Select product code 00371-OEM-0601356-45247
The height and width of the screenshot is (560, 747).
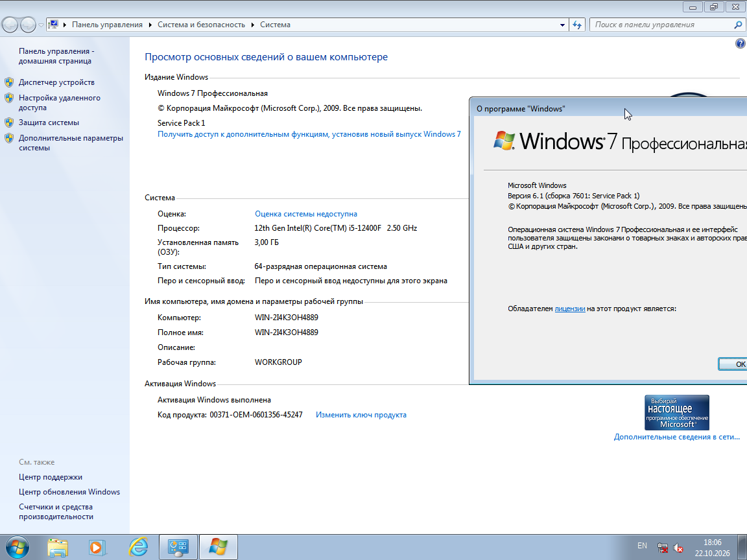(x=256, y=415)
